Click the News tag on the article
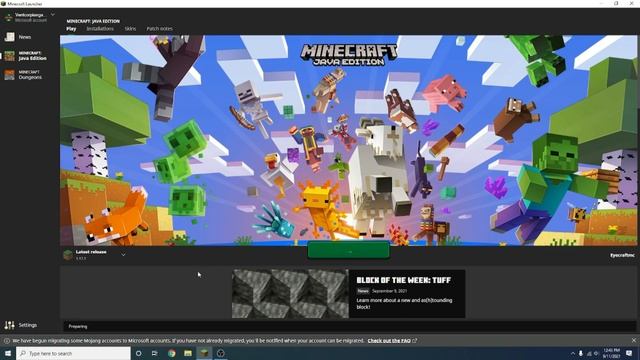 tap(363, 291)
